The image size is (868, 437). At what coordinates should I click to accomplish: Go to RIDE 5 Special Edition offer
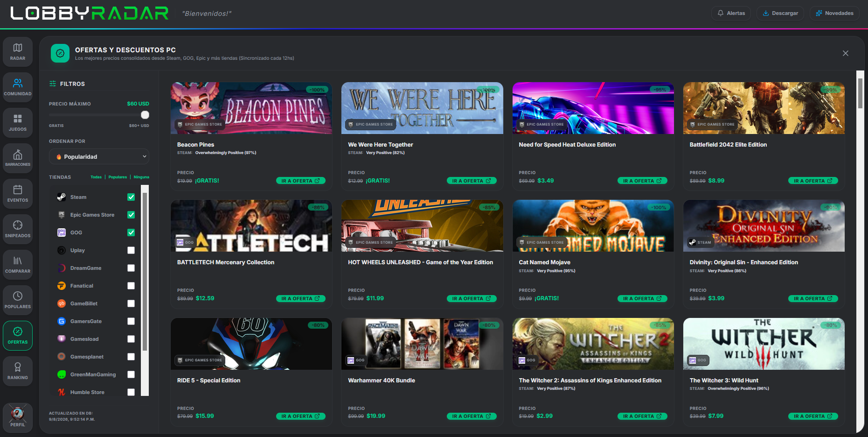click(x=301, y=416)
